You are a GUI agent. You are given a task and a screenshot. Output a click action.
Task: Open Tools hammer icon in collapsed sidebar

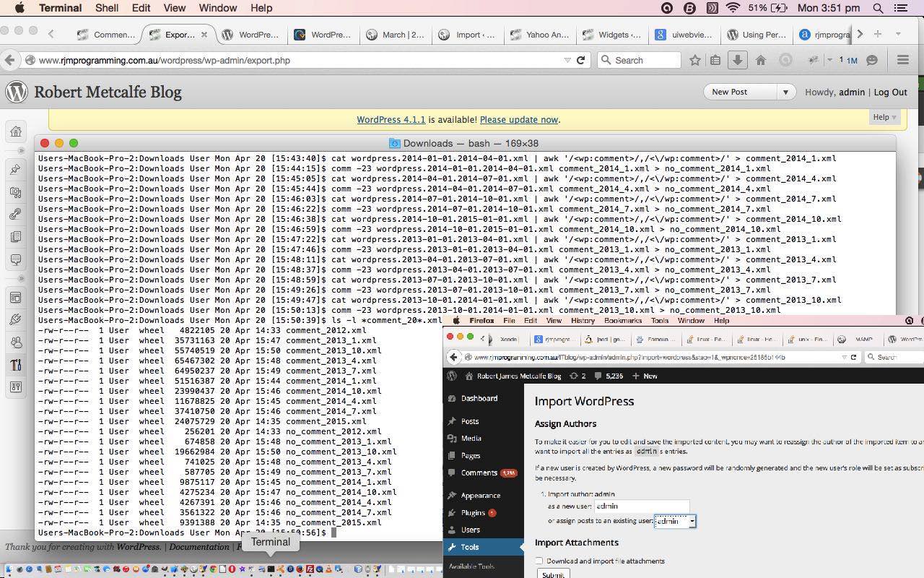16,365
